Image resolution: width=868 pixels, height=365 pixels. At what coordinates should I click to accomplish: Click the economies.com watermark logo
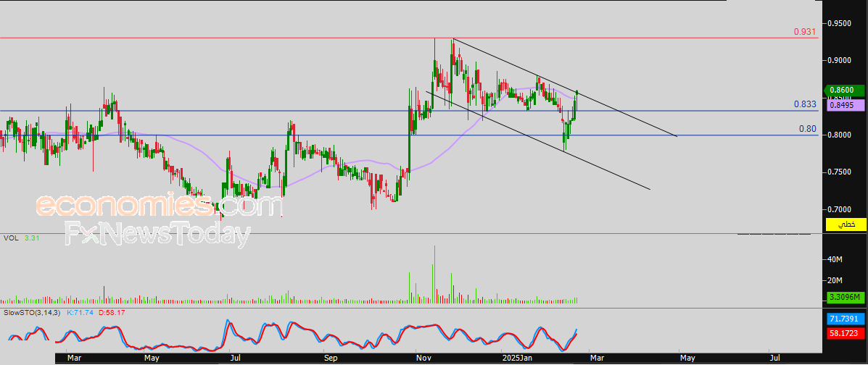158,206
